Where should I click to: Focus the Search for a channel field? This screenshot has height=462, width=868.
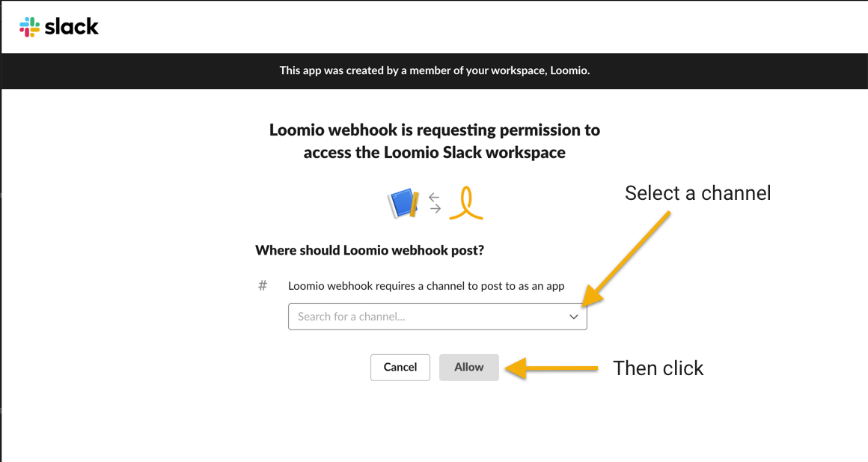point(437,317)
